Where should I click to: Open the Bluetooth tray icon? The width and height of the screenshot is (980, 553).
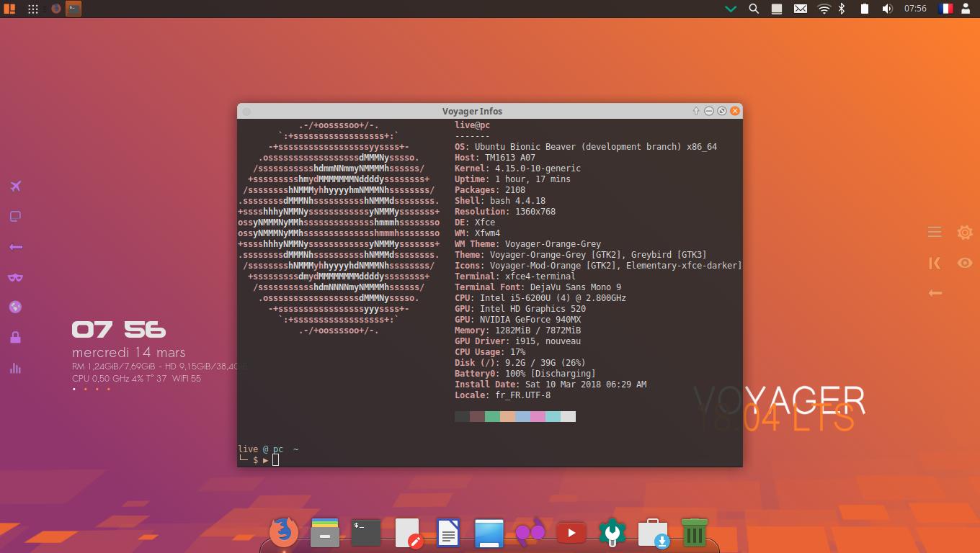tap(841, 9)
